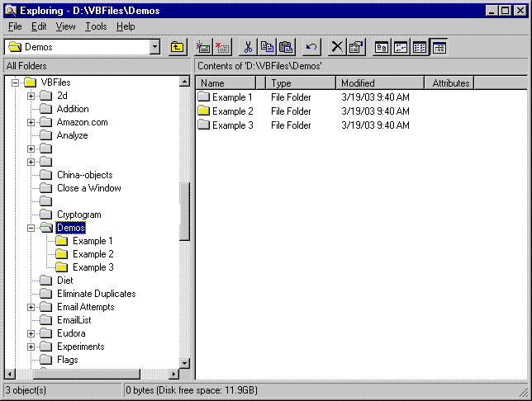Click status bar disk free space text
The width and height of the screenshot is (532, 401).
(x=192, y=390)
